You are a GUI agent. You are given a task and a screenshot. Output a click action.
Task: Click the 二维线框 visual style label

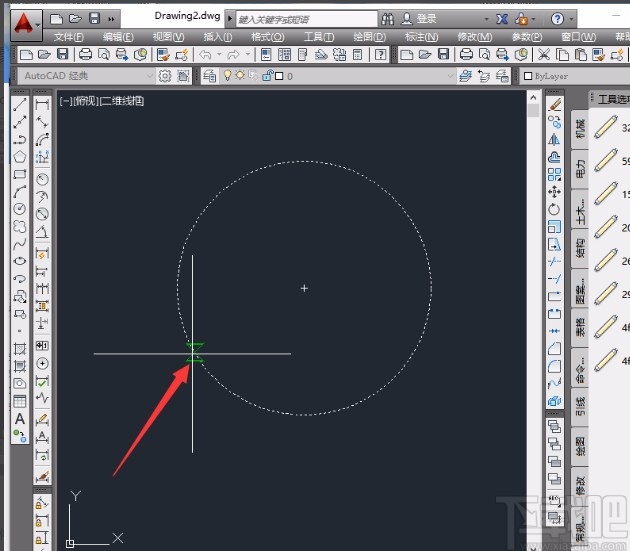click(x=122, y=101)
